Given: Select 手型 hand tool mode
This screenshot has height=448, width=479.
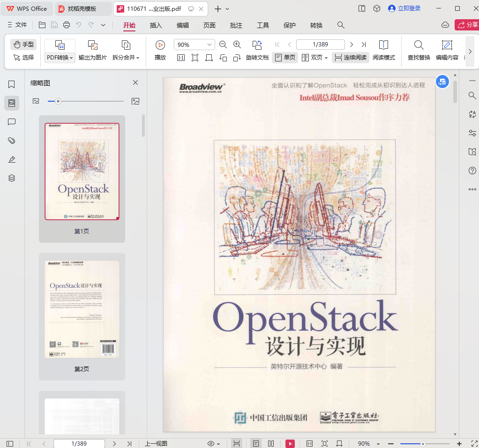Looking at the screenshot, I should tap(23, 45).
